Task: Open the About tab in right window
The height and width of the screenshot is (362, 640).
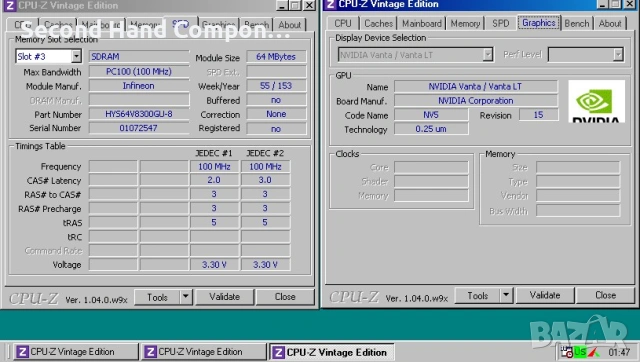Action: (x=610, y=23)
